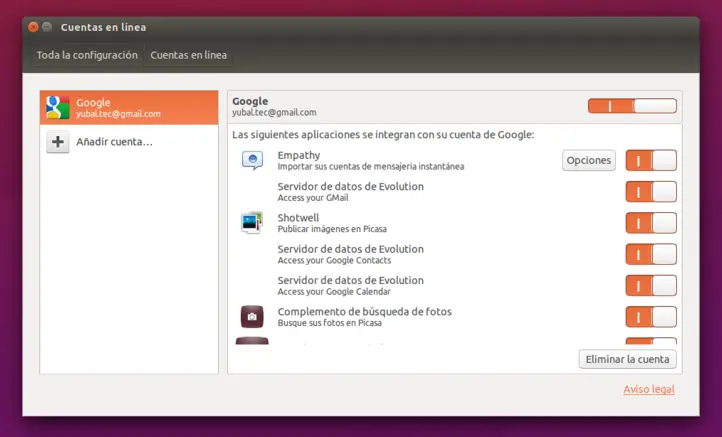Click the Empathy chat bubble icon
722x437 pixels.
(x=252, y=160)
